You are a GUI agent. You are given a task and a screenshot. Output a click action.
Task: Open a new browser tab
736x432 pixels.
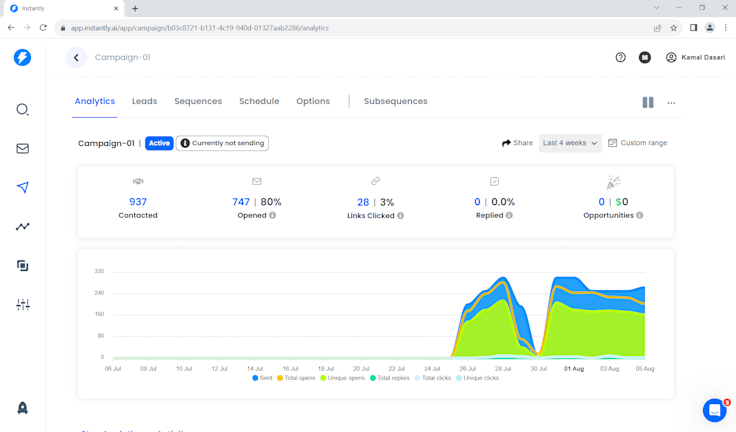point(135,8)
